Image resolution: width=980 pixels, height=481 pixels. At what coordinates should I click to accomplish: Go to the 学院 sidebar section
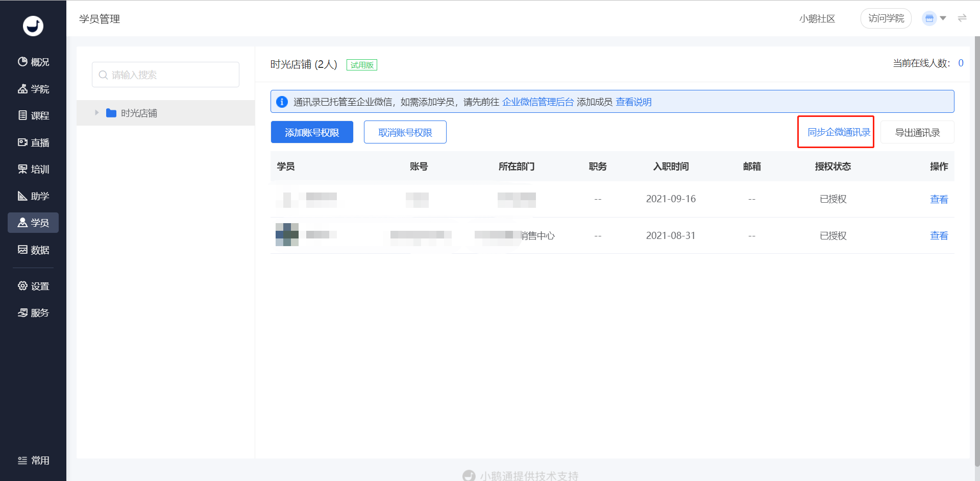click(33, 89)
